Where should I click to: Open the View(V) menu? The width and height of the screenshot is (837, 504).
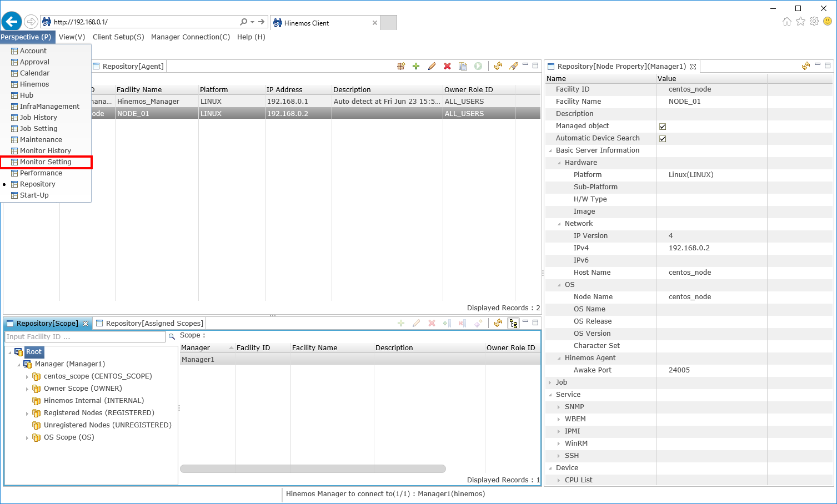(x=72, y=37)
